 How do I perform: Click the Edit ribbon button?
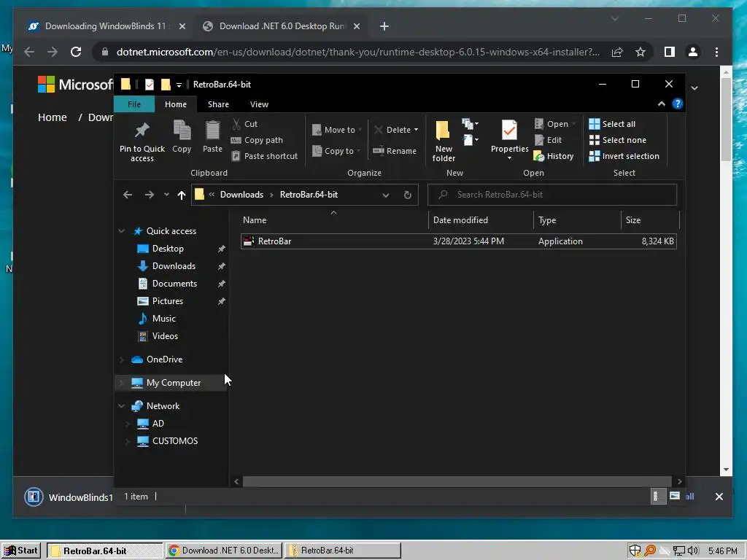click(x=549, y=140)
